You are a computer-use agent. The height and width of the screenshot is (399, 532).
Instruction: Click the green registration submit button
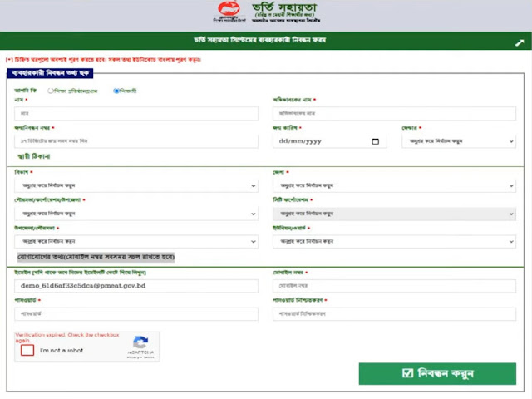tap(437, 373)
